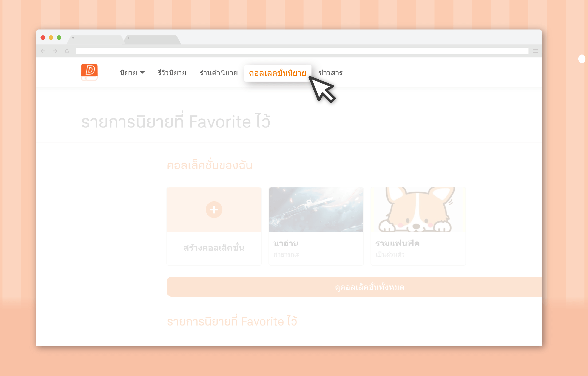Reload the page with the refresh icon
The height and width of the screenshot is (376, 588).
click(67, 51)
